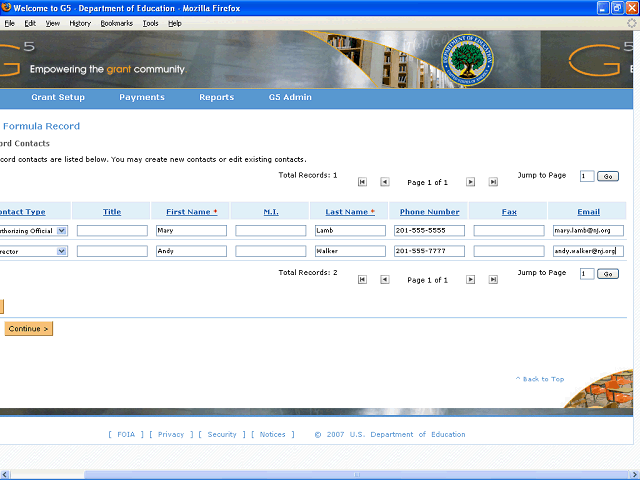Open the Bookmarks menu

coord(117,23)
